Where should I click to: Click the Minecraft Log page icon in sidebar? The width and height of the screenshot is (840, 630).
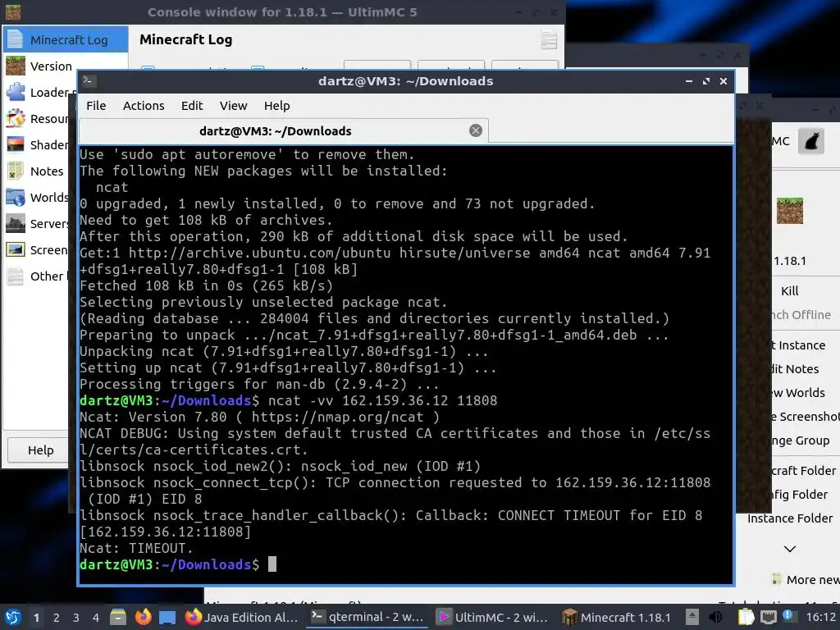[x=16, y=39]
